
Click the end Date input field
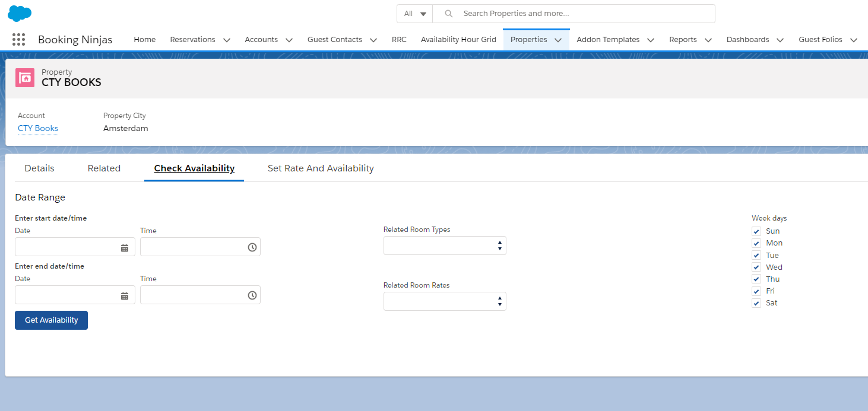(75, 295)
